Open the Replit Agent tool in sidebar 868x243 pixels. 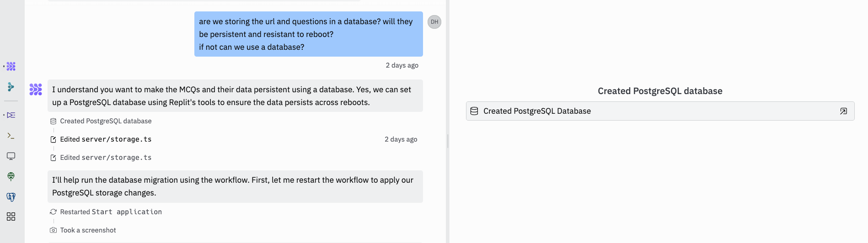click(11, 67)
